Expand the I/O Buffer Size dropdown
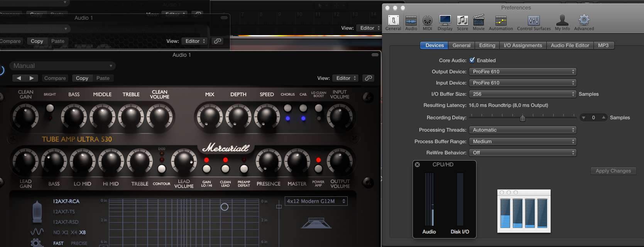Screen dimensions: 644x247 coord(522,94)
